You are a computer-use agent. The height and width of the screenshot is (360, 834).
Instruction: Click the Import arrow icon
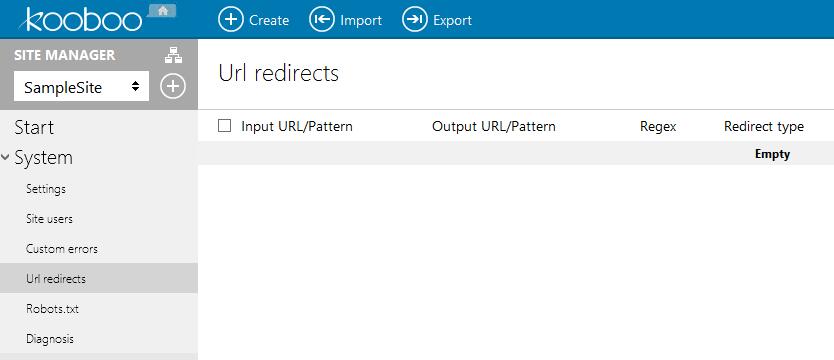(x=322, y=20)
